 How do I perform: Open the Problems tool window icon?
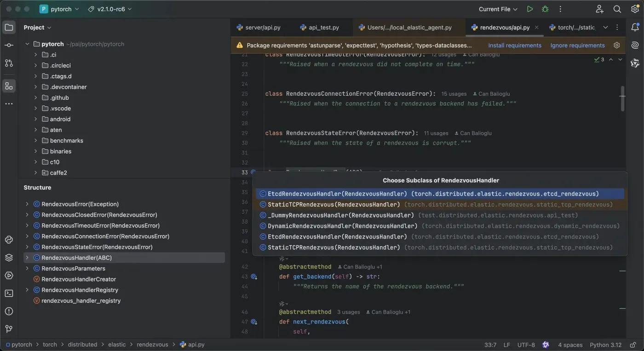pos(9,311)
